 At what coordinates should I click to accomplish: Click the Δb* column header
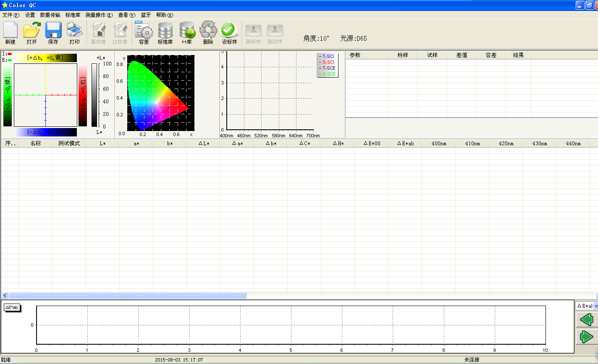[x=270, y=143]
